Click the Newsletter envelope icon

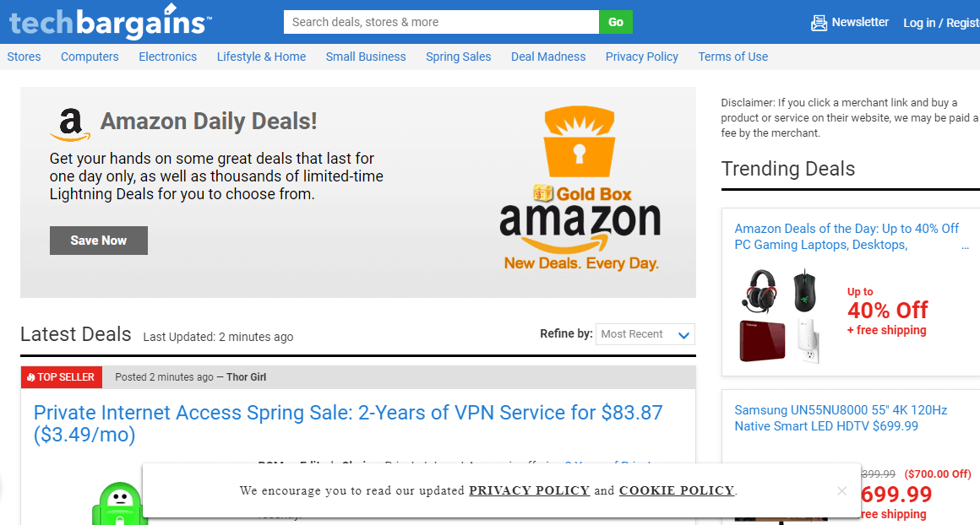[819, 23]
